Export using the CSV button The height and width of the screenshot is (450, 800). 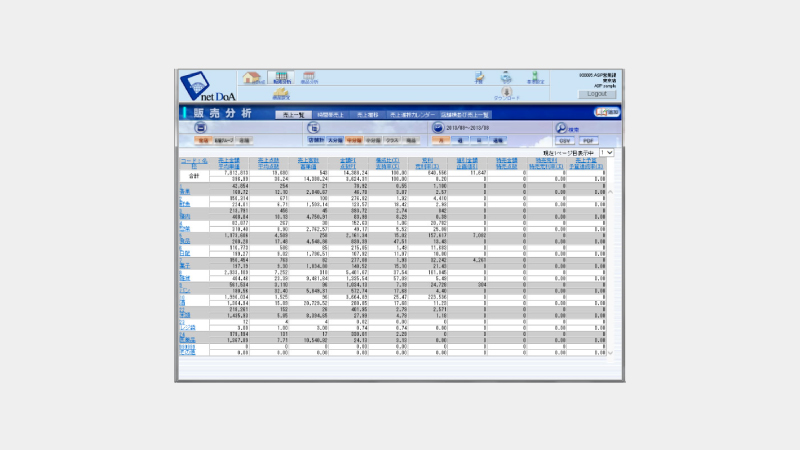click(564, 141)
